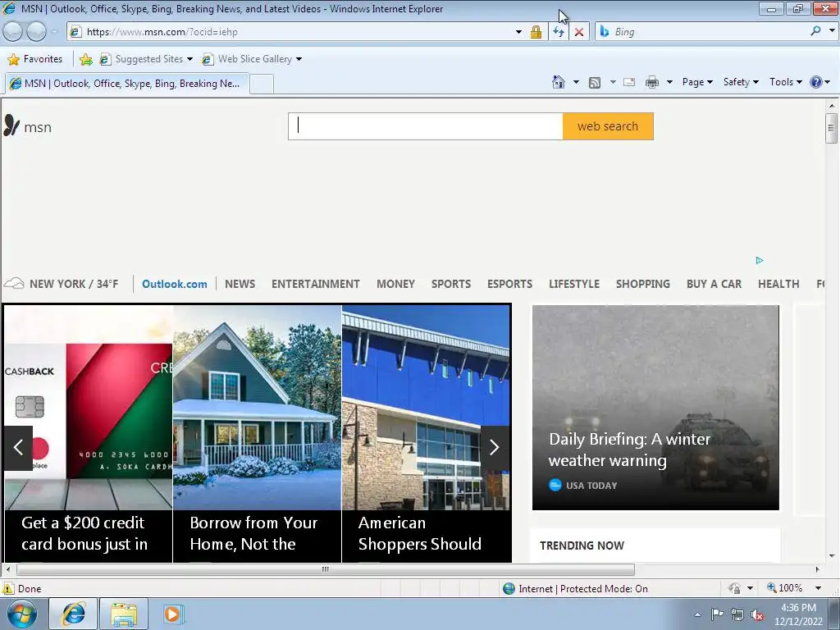This screenshot has width=840, height=630.
Task: Open Windows Media Player taskbar icon
Action: click(x=172, y=614)
